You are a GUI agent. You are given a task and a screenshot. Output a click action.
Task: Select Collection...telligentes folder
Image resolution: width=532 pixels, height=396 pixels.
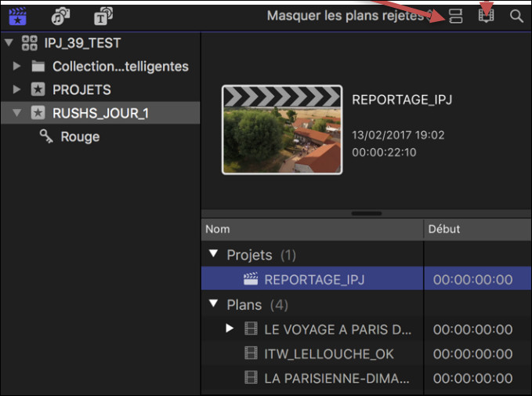pos(121,66)
